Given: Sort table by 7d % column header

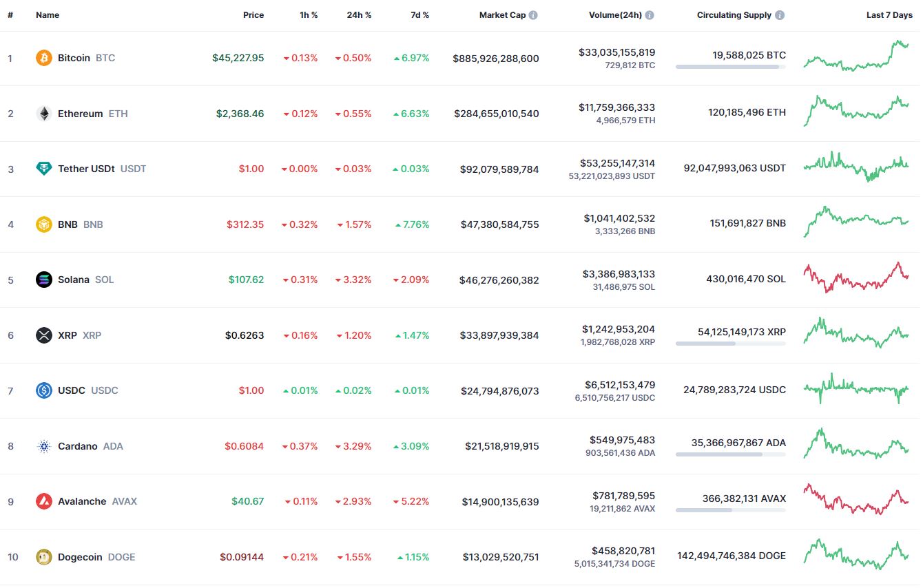Looking at the screenshot, I should tap(418, 15).
